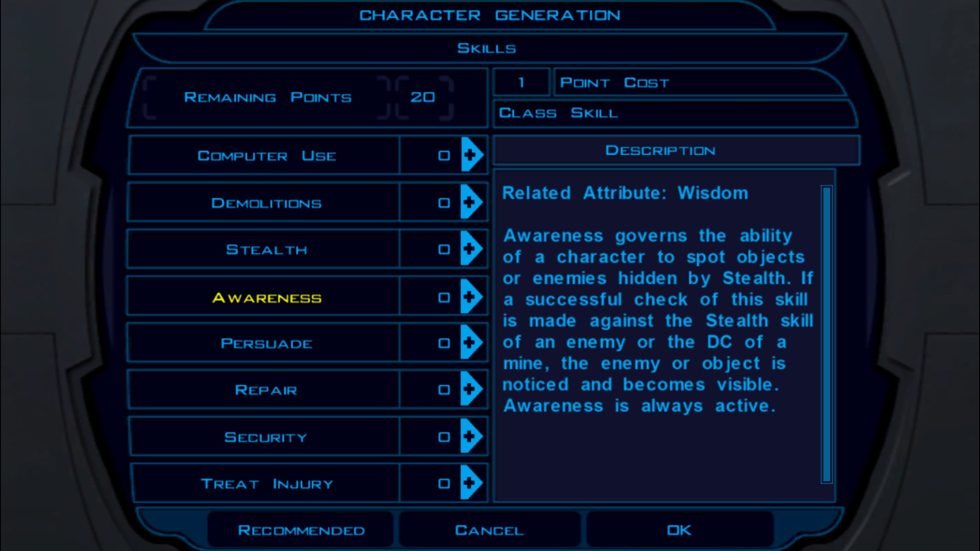The image size is (980, 551).
Task: Click the description panel scrollbar
Action: point(826,334)
